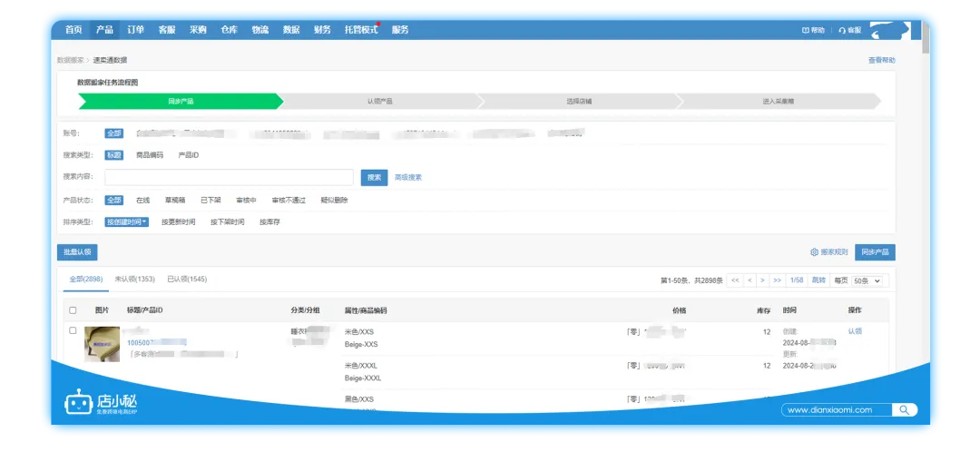Open the 数据 navigation menu
980x452 pixels.
(x=291, y=29)
